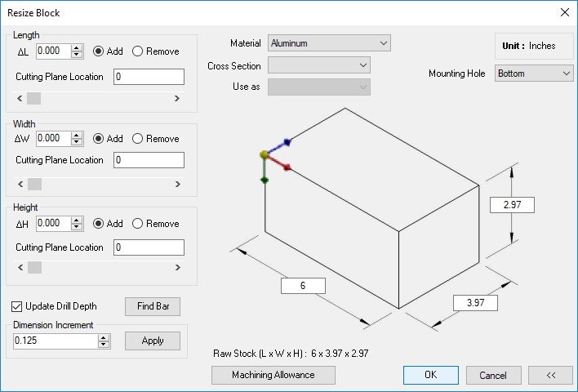
Task: Click the ΔW value field
Action: [x=53, y=139]
